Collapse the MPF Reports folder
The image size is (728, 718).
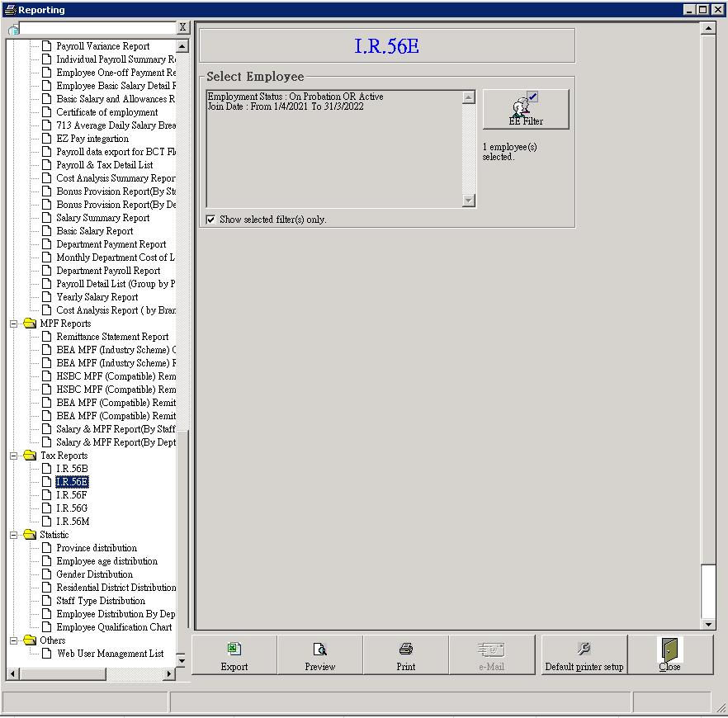point(14,324)
